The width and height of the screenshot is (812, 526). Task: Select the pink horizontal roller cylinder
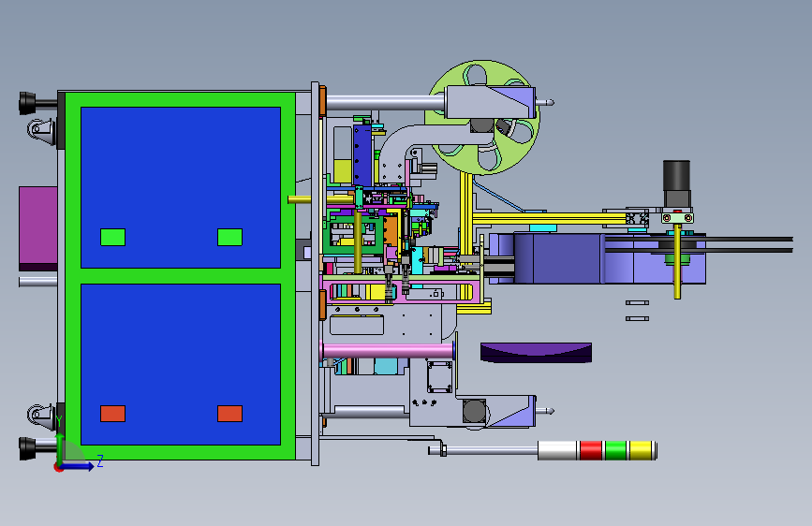(389, 350)
